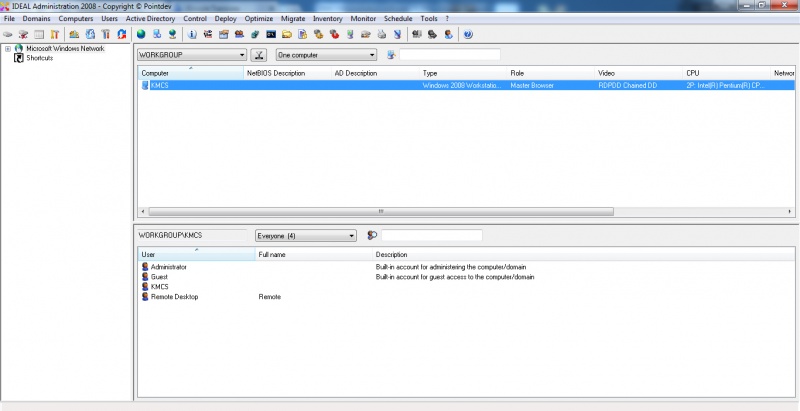
Task: Sort by NetBIOS Description column header
Action: coord(288,73)
